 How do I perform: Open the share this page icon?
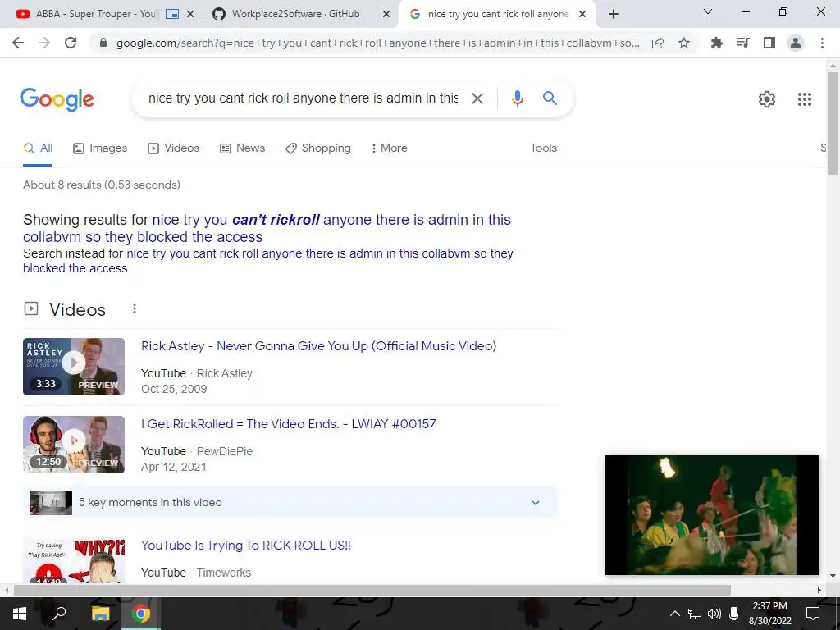658,43
